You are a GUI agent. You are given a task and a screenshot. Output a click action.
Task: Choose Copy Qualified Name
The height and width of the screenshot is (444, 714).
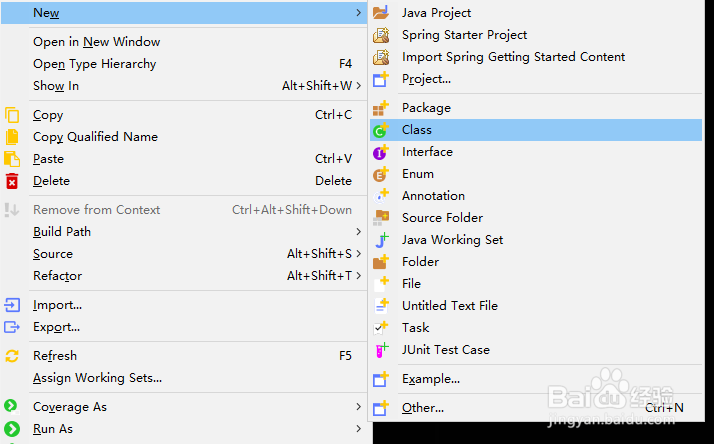95,137
